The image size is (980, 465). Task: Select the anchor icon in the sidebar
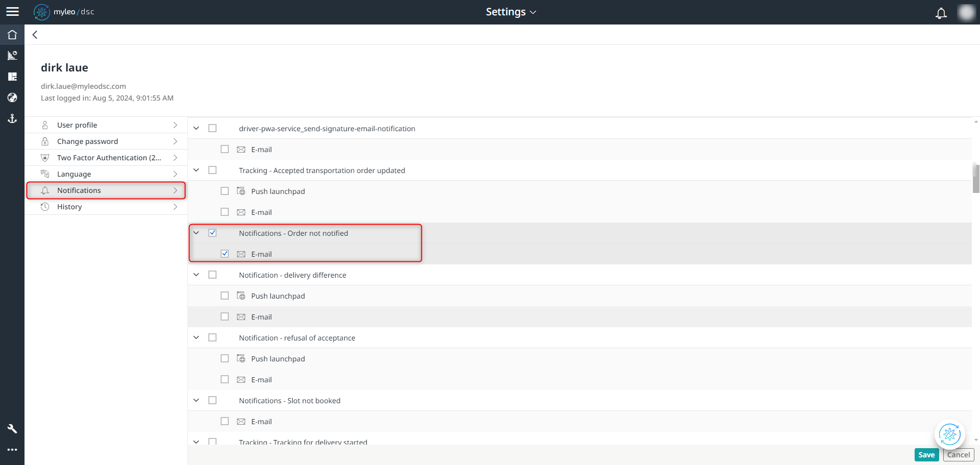12,118
